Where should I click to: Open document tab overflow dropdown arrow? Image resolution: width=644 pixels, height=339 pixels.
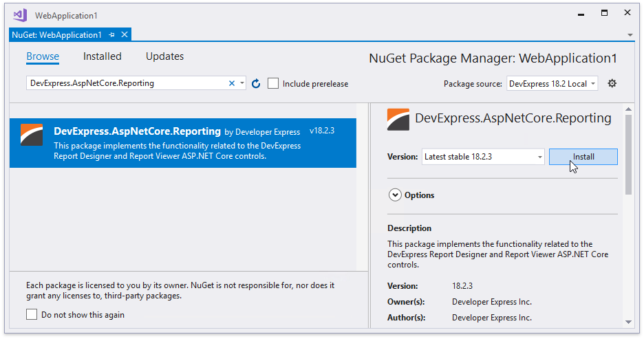pos(630,34)
